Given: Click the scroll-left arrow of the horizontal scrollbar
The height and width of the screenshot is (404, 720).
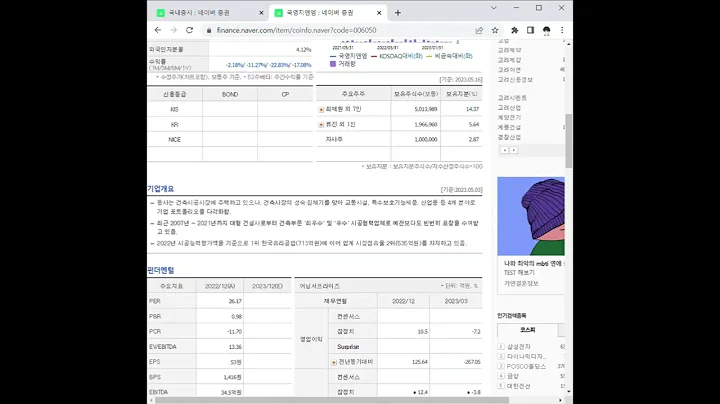Looking at the screenshot, I should pyautogui.click(x=151, y=400).
